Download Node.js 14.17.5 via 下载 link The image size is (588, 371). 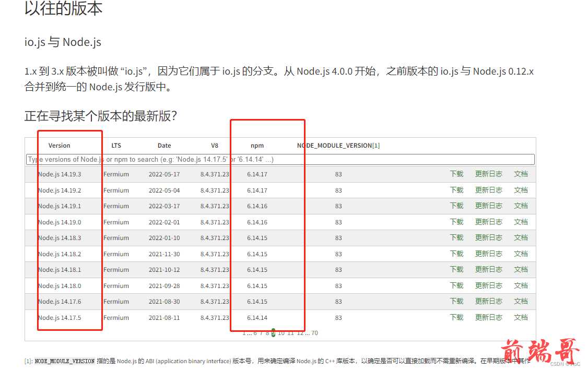pyautogui.click(x=457, y=317)
